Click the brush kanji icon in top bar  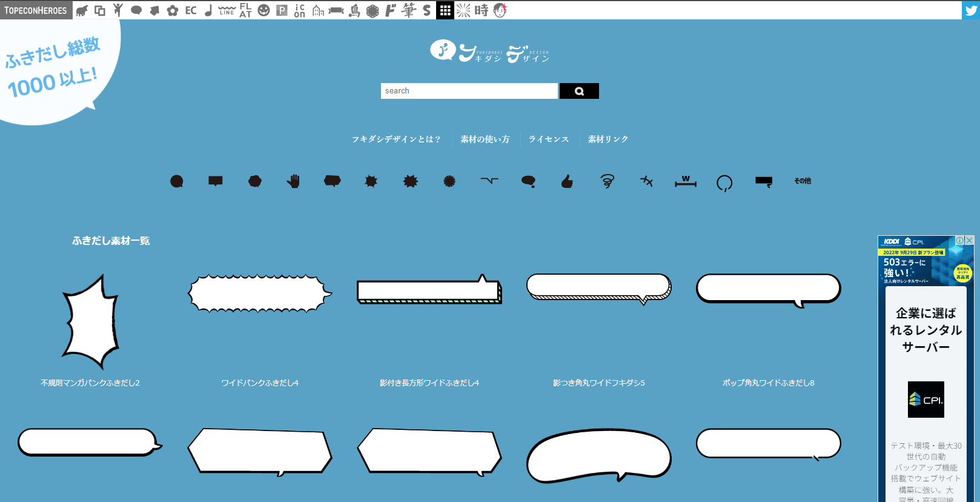click(x=409, y=10)
